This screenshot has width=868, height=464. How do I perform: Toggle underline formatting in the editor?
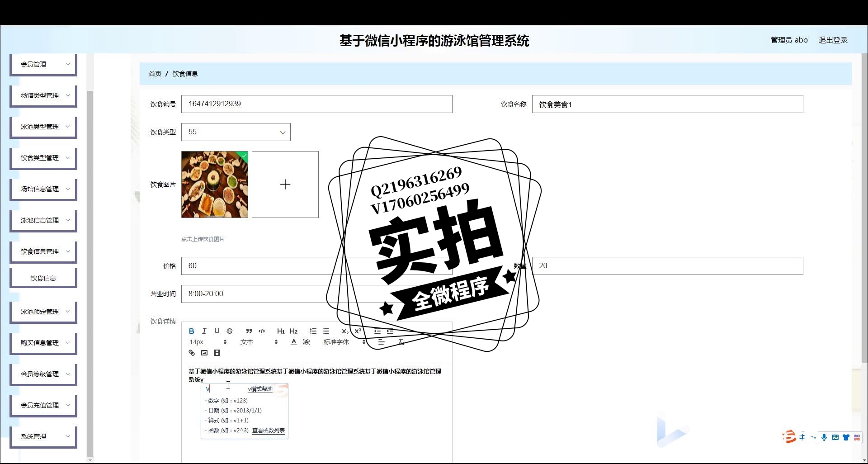[x=217, y=331]
